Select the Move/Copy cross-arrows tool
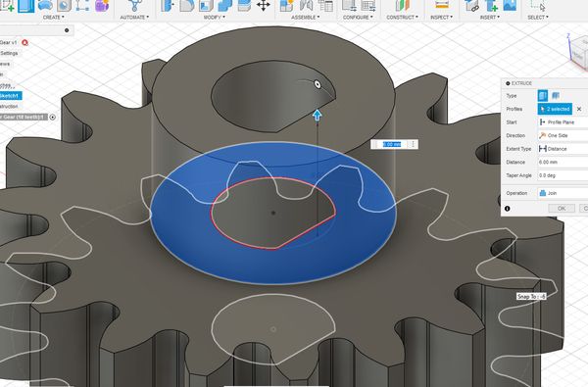Image resolution: width=588 pixels, height=387 pixels. pyautogui.click(x=263, y=6)
